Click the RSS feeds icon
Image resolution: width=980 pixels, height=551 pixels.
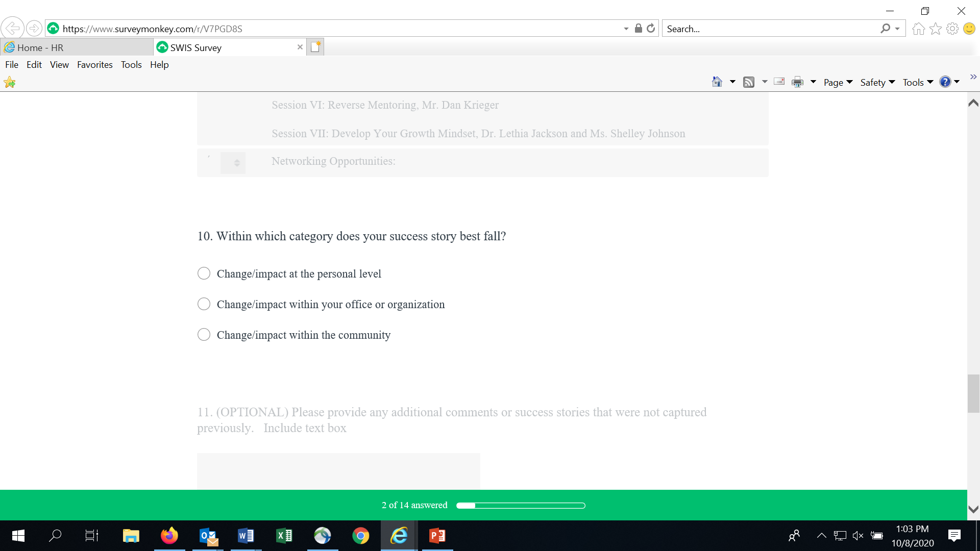pyautogui.click(x=749, y=82)
